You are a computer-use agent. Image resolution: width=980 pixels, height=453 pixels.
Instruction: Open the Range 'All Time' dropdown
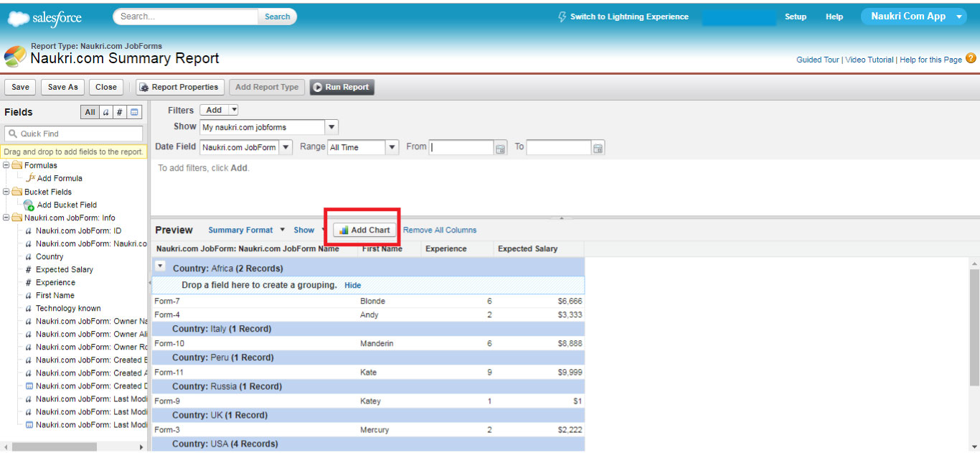click(392, 147)
